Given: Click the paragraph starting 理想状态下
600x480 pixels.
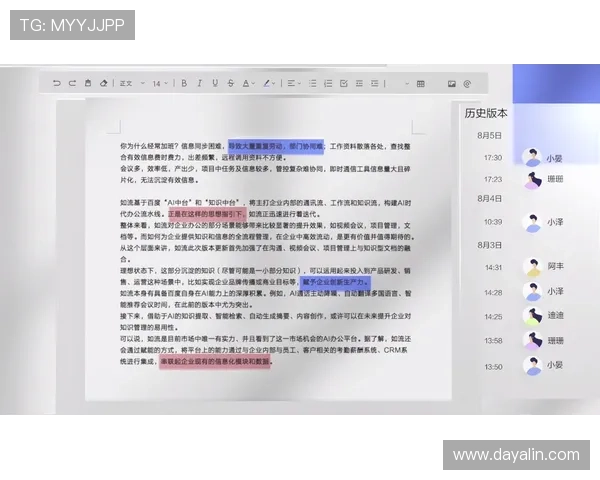Looking at the screenshot, I should (265, 276).
